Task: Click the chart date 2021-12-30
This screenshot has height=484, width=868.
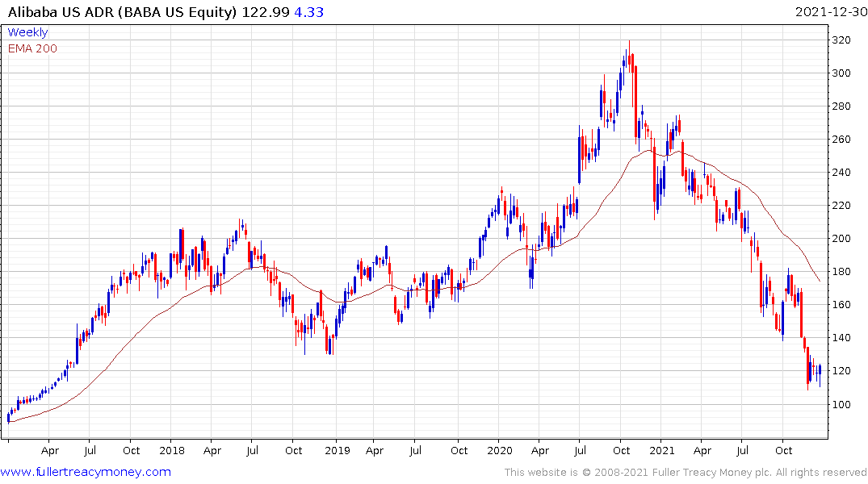Action: [x=831, y=12]
